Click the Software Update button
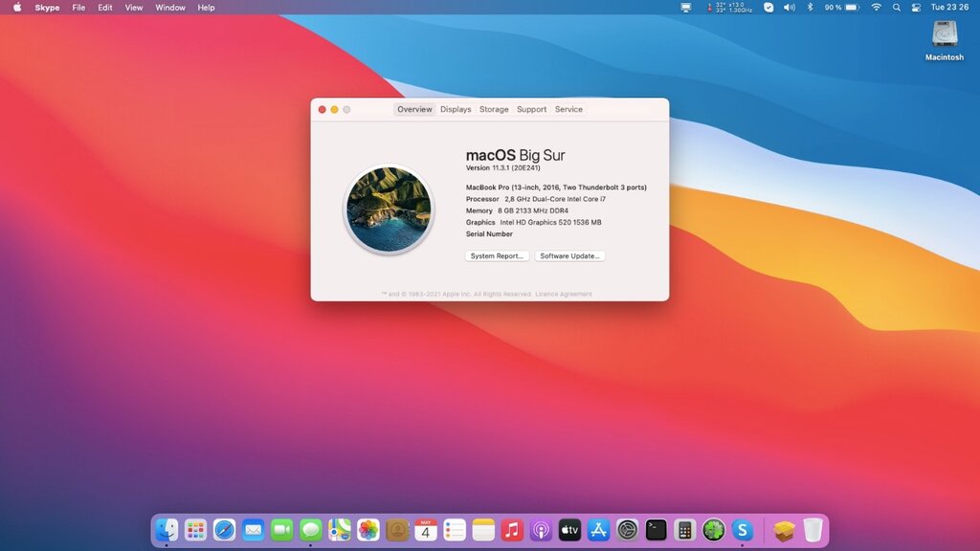The width and height of the screenshot is (980, 551). pos(569,256)
